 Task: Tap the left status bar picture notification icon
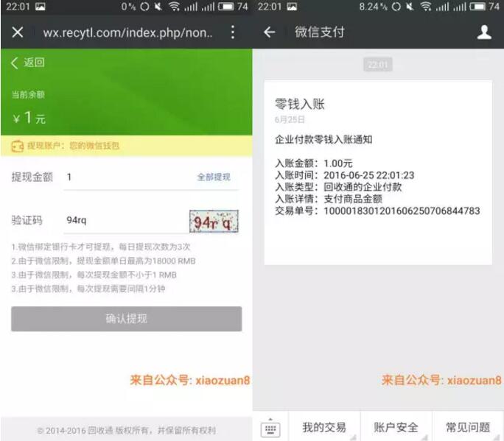pos(41,7)
